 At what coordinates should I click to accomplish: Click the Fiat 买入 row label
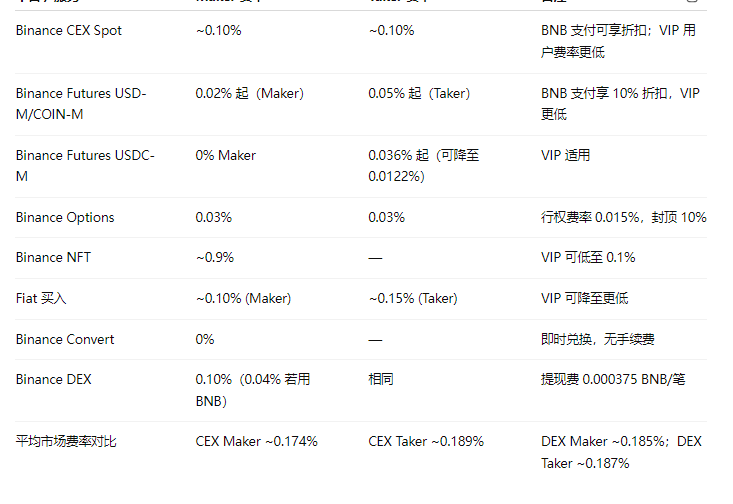[41, 298]
